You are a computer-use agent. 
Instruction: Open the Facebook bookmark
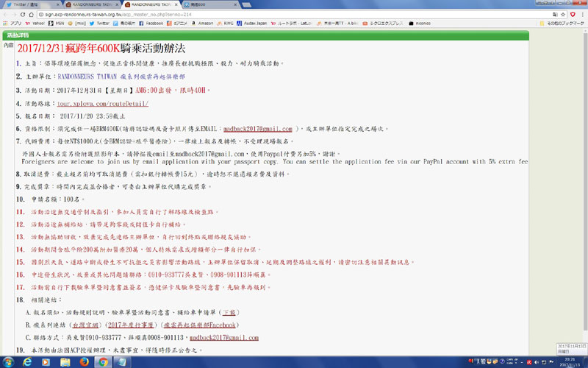tap(151, 24)
